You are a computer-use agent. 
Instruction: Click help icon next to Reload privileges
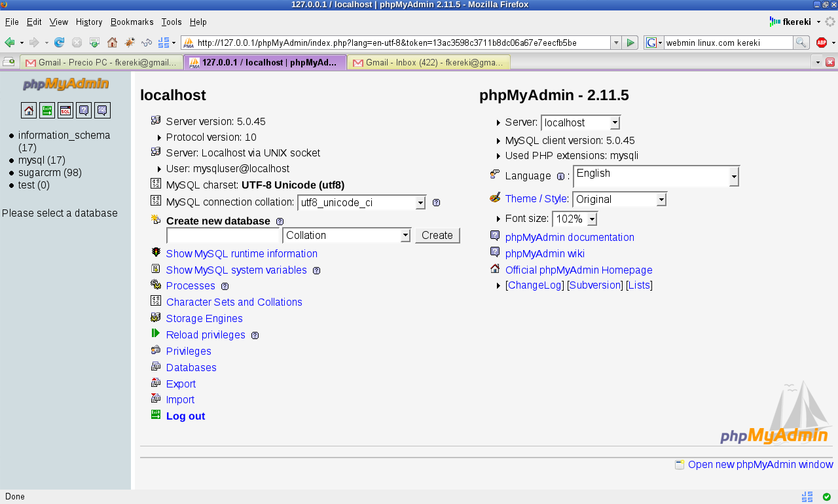255,336
